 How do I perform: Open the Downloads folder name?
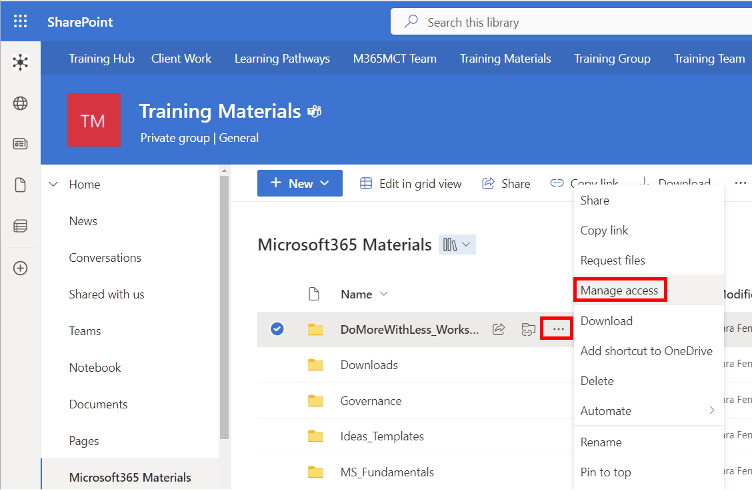369,365
